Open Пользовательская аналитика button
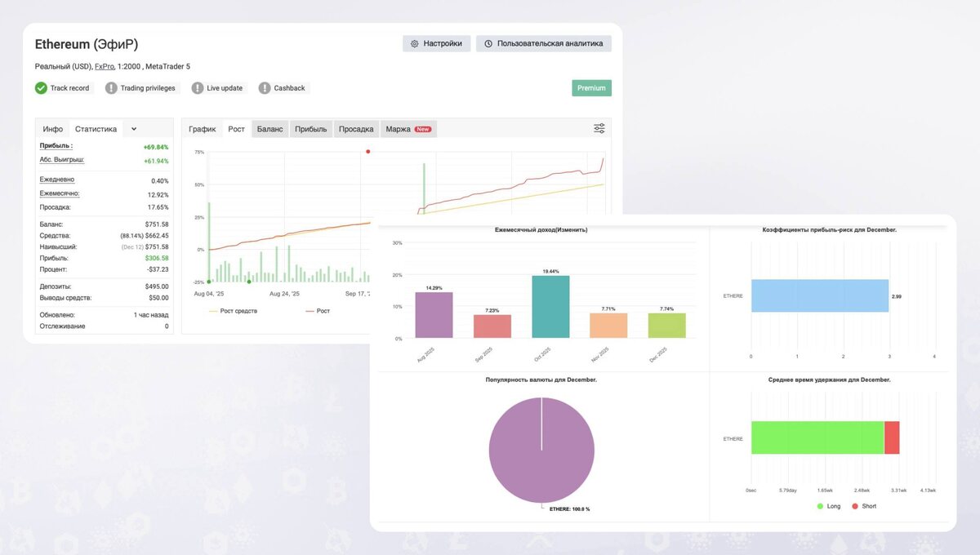This screenshot has height=555, width=980. point(543,43)
